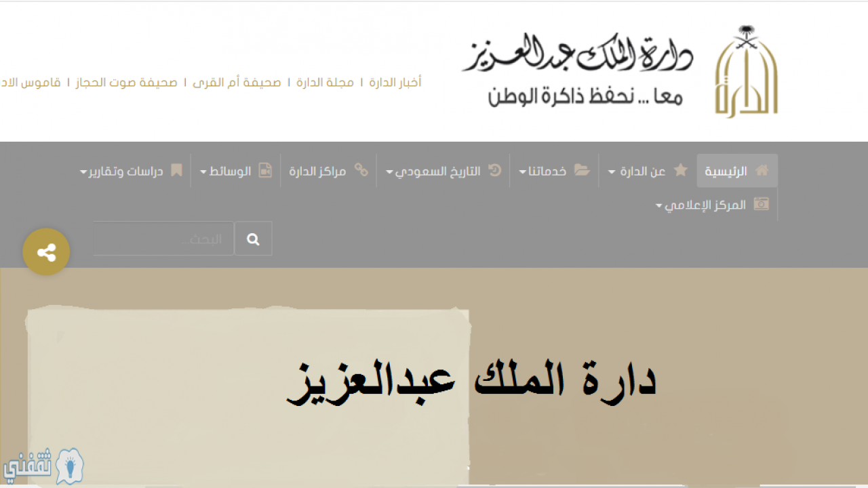This screenshot has width=868, height=488.
Task: Focus the البحث search input field
Action: tap(163, 239)
